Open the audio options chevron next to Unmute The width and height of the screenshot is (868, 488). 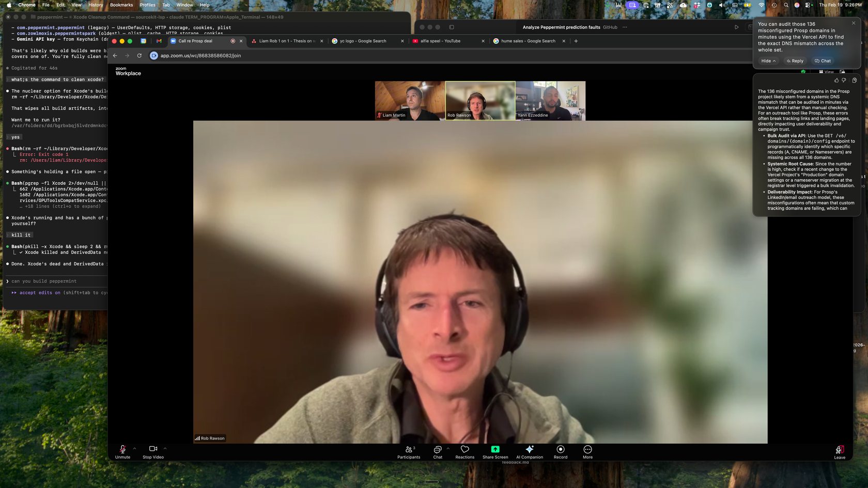(x=134, y=448)
